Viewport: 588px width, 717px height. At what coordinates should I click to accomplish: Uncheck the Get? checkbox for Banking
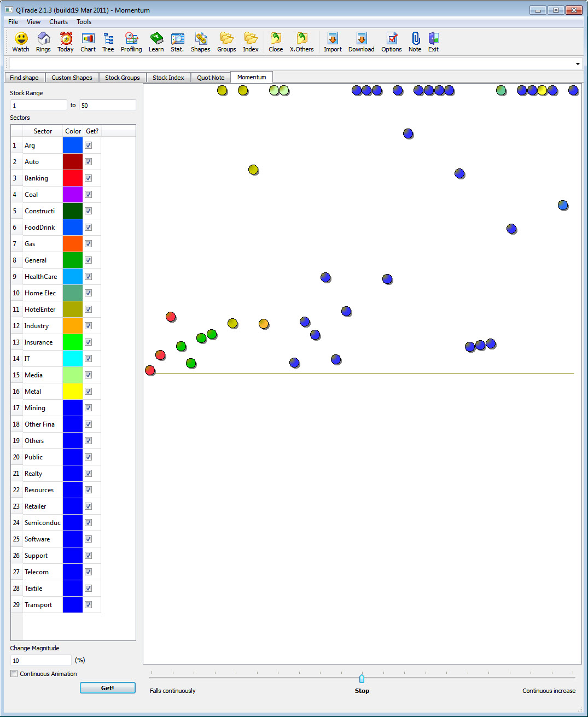(88, 178)
